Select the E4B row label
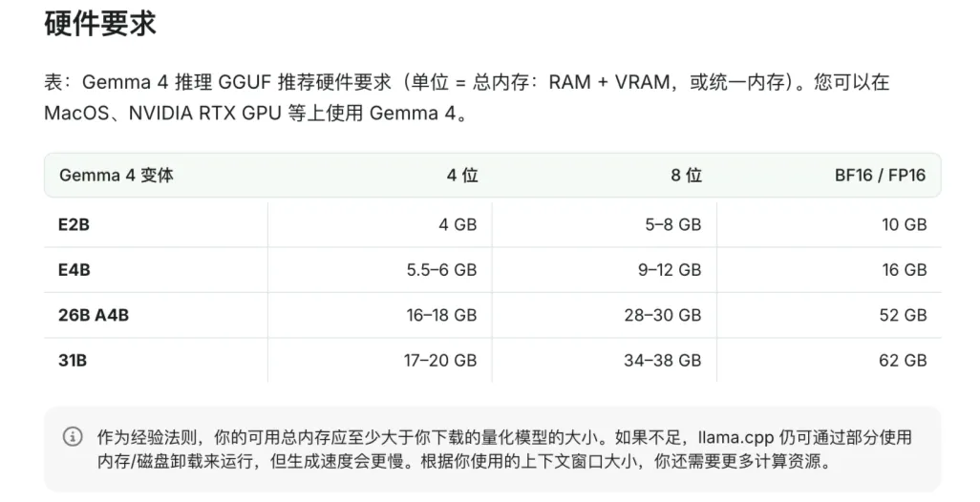980x502 pixels. pyautogui.click(x=75, y=270)
